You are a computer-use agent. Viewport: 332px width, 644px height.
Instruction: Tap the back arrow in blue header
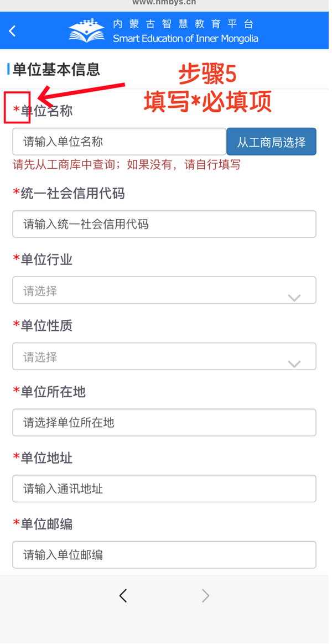(12, 31)
